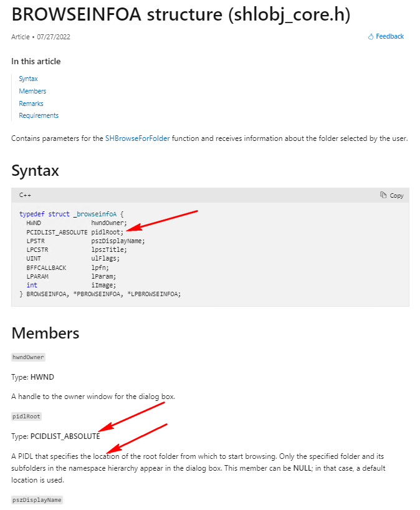This screenshot has width=420, height=510.
Task: Open the Feedback link text
Action: pos(389,37)
